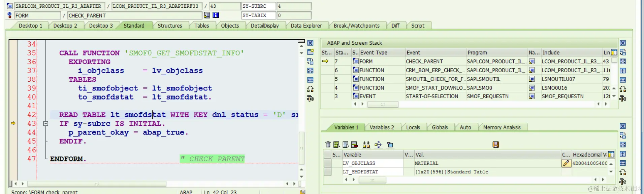The height and width of the screenshot is (194, 644).
Task: Switch to the Script tab
Action: coord(418,26)
